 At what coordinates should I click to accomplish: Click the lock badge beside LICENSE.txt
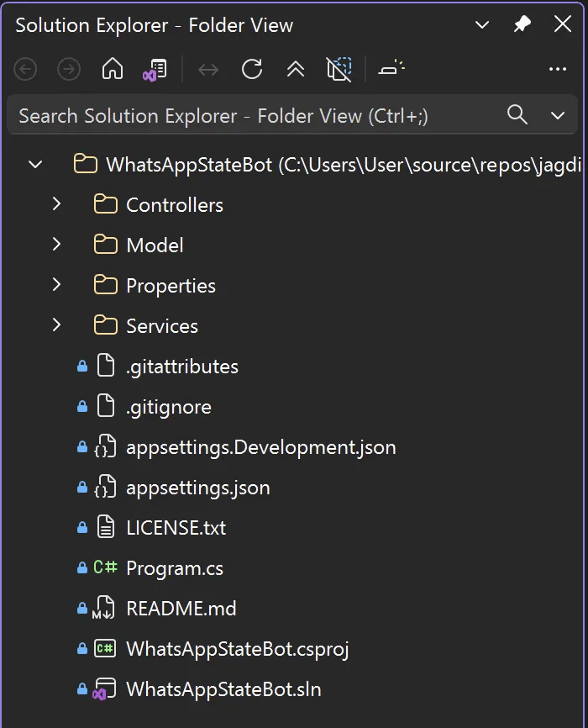click(82, 527)
